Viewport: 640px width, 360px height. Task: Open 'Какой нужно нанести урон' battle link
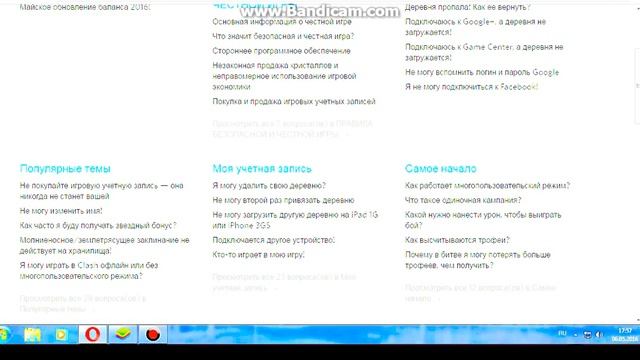483,220
